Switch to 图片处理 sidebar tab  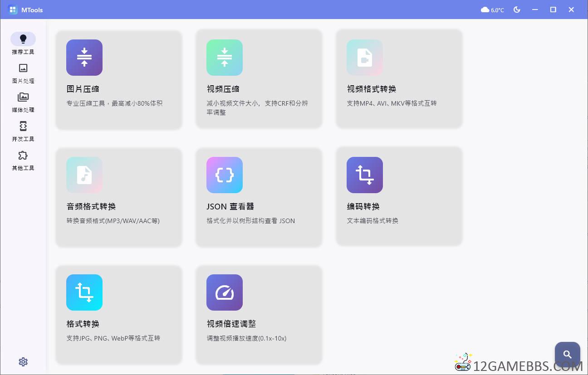point(23,73)
